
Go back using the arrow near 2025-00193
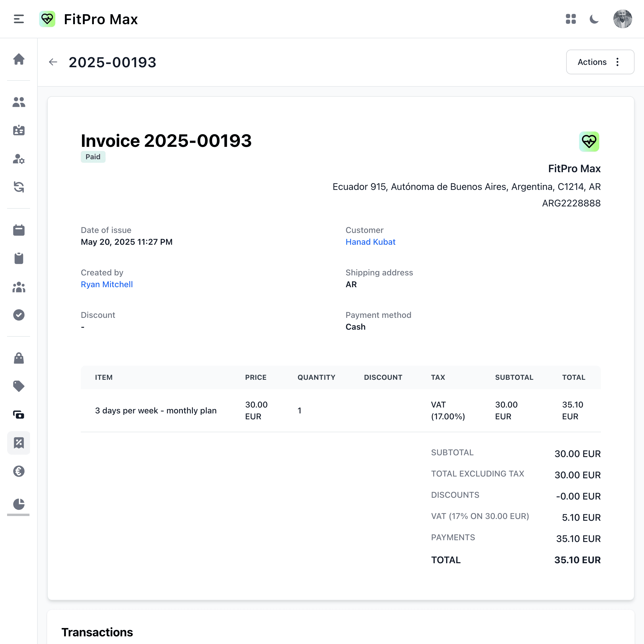pos(53,62)
